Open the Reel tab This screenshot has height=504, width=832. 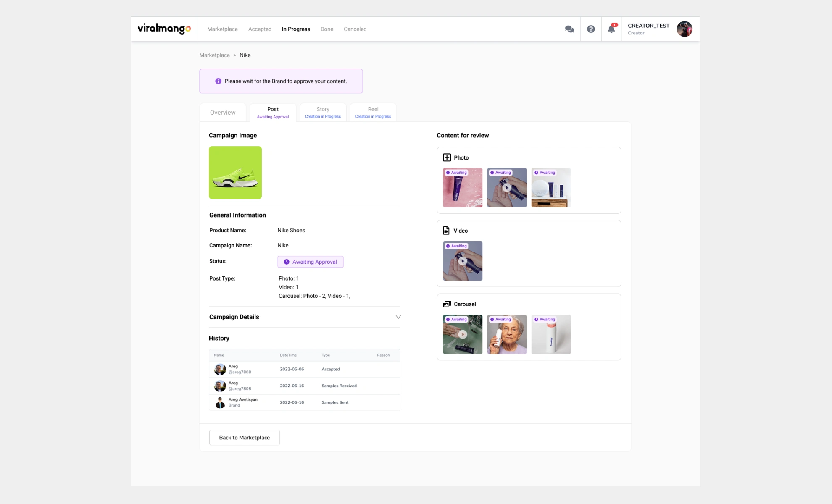(x=373, y=112)
